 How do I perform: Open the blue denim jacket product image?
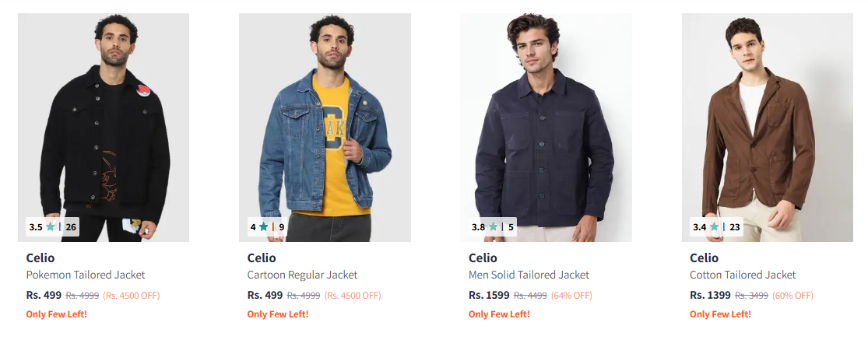325,124
